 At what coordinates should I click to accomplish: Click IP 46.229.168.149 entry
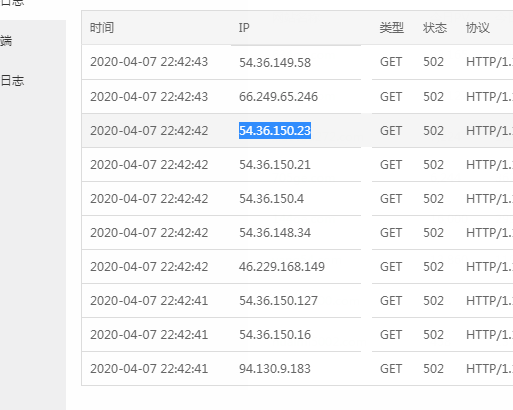point(282,267)
